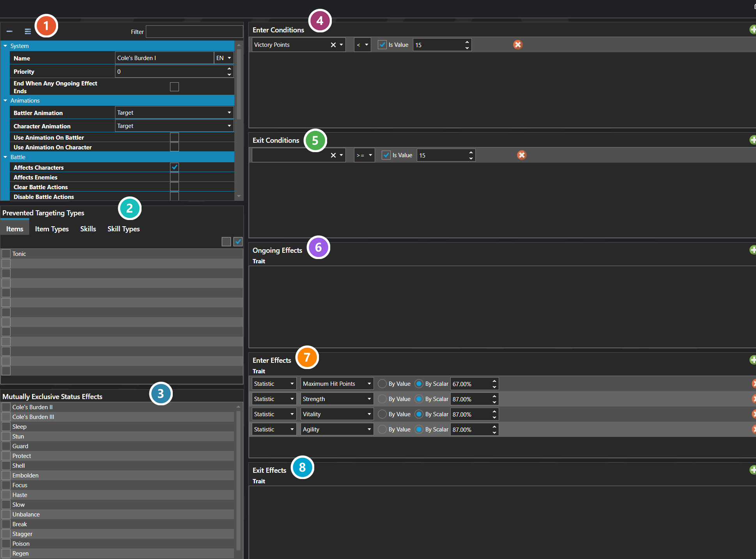
Task: Collapse the Battle section
Action: (5, 157)
